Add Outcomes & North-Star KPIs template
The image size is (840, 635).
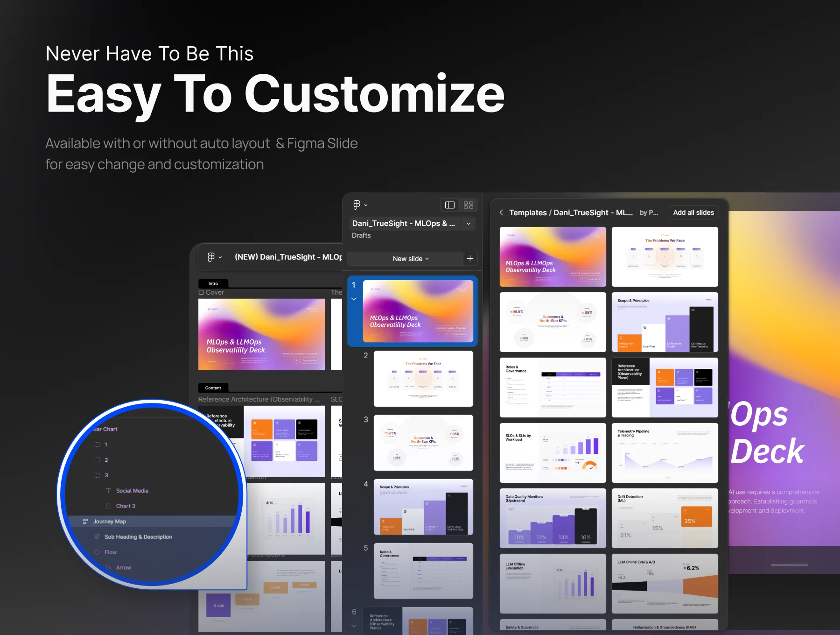[553, 322]
